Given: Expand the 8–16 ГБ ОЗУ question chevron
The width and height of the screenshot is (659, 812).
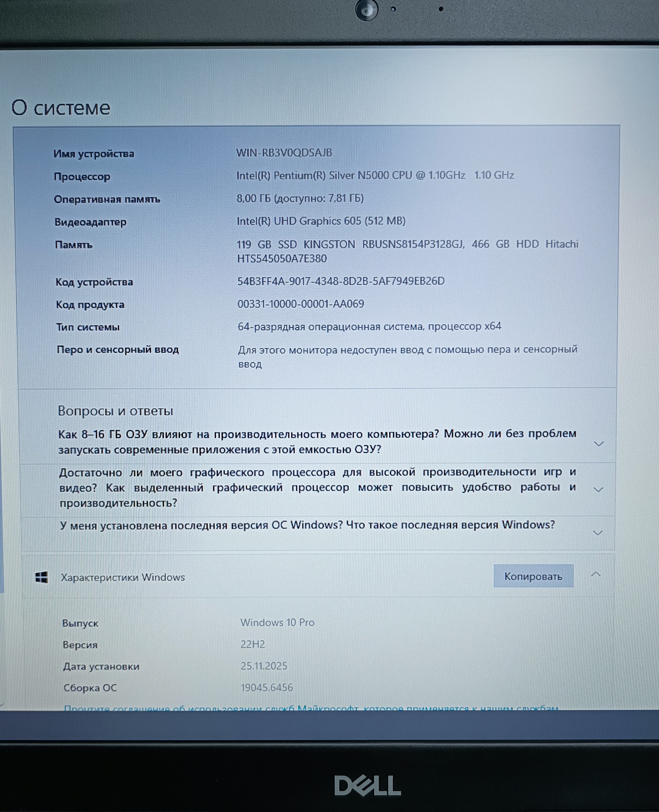Looking at the screenshot, I should (599, 444).
